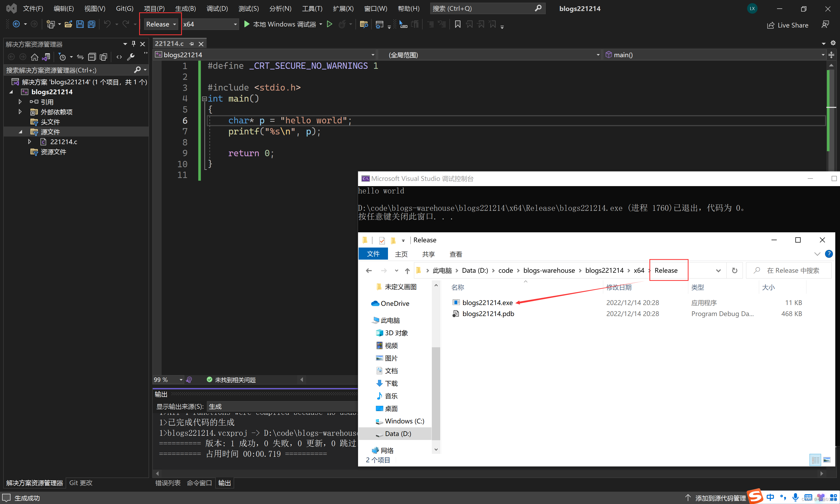Open the 查看 tab in Explorer ribbon
The image size is (840, 504).
(456, 254)
